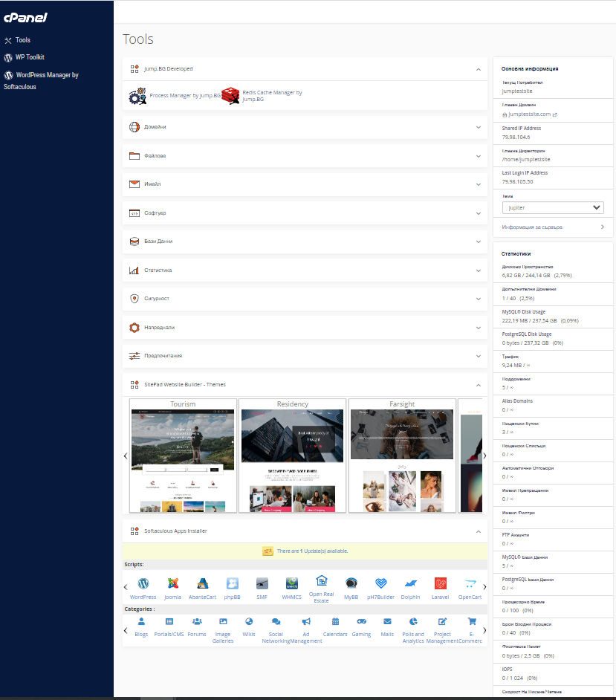Viewport: 616px width, 700px height.
Task: Open the Laravel installer icon
Action: pyautogui.click(x=441, y=584)
